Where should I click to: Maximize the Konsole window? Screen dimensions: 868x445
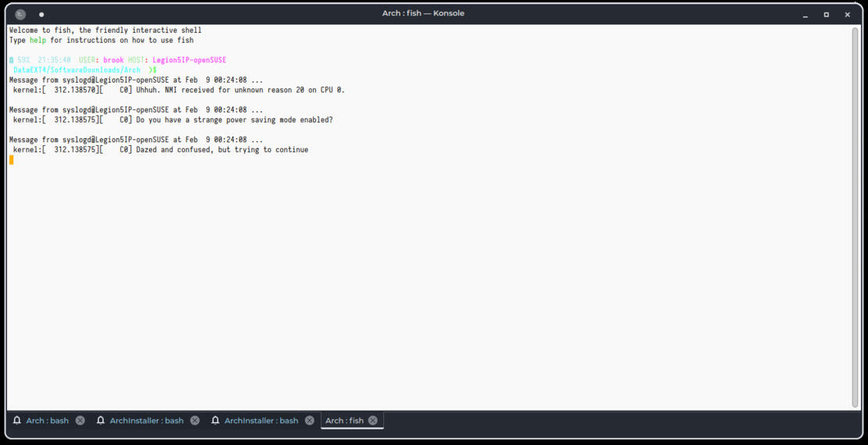pyautogui.click(x=827, y=15)
